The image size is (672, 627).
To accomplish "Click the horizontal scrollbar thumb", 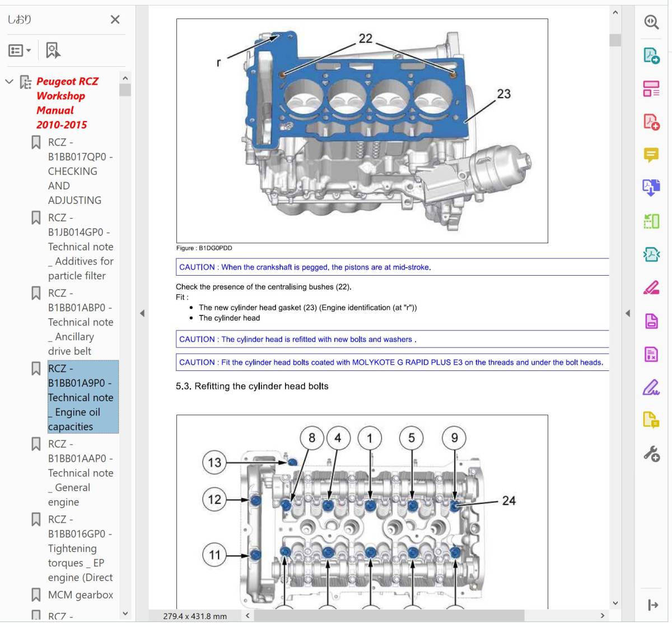I will pos(390,615).
